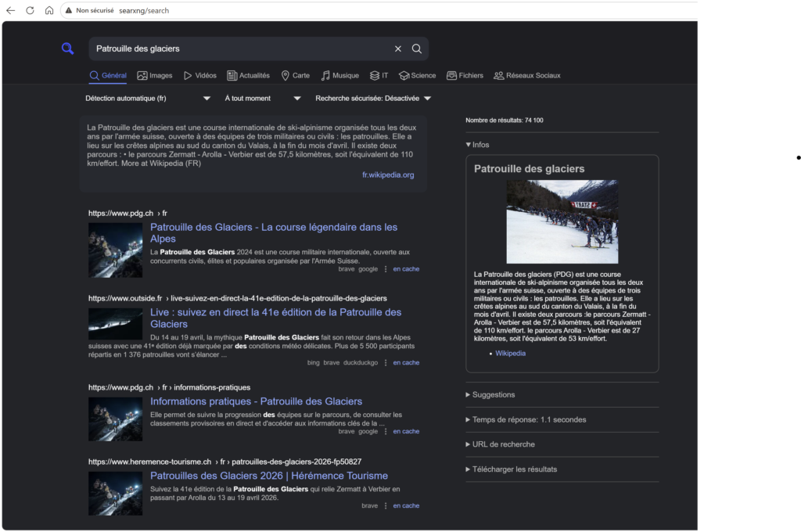Open the Réseaux Sociaux category icon
Screen dimensions: 801x532
pyautogui.click(x=499, y=75)
